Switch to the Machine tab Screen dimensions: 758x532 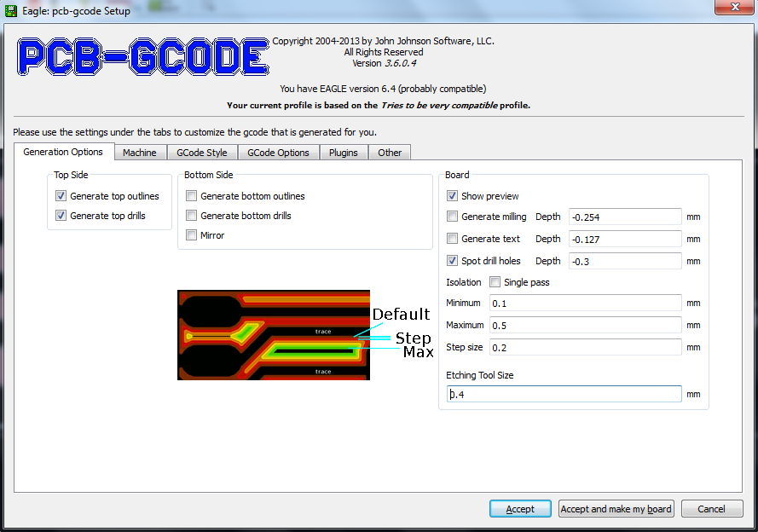pos(140,153)
